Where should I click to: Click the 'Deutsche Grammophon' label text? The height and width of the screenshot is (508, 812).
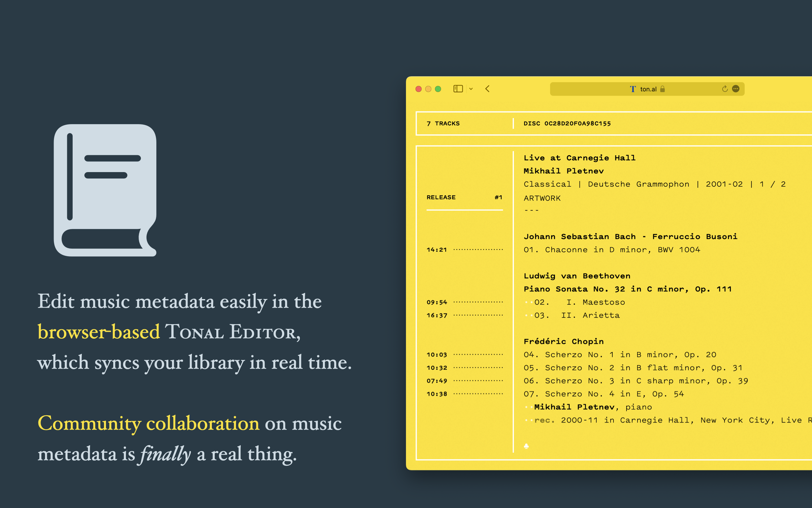tap(638, 184)
